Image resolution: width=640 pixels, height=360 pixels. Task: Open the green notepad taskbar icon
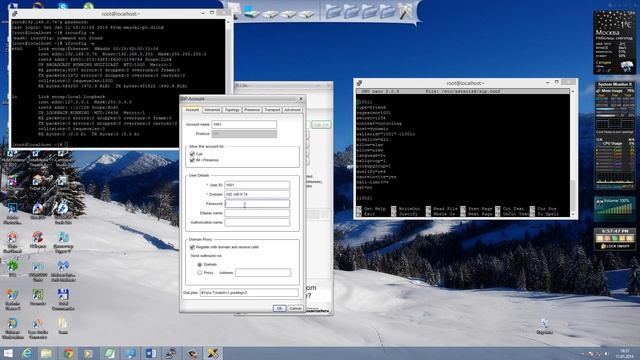click(x=109, y=353)
